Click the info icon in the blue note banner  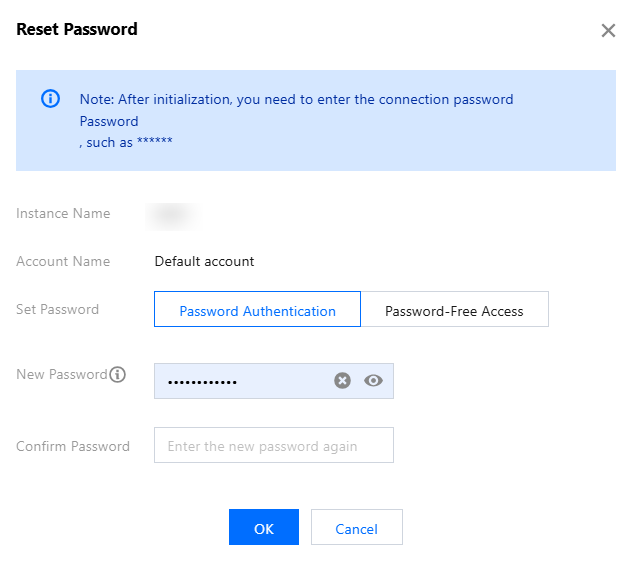click(x=50, y=99)
